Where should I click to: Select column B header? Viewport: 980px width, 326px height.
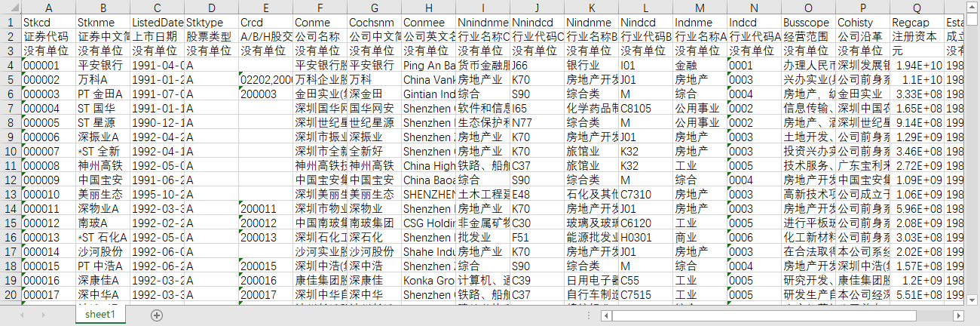click(x=103, y=8)
